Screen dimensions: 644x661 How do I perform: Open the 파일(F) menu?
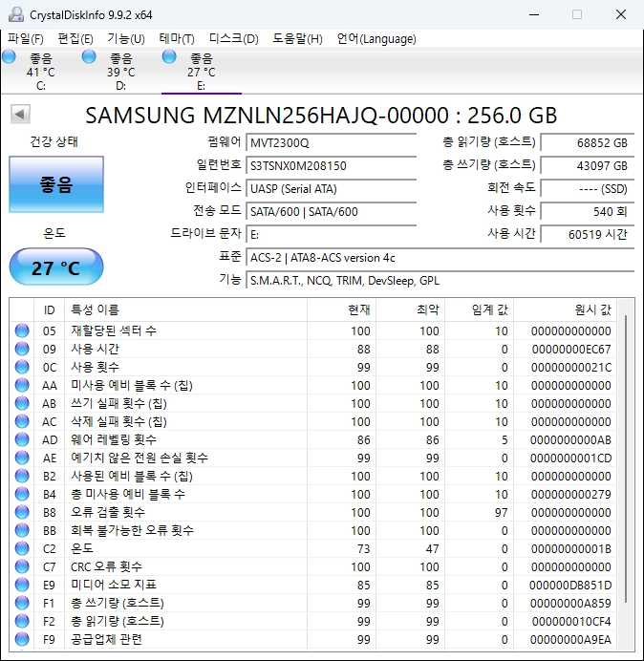pyautogui.click(x=26, y=39)
